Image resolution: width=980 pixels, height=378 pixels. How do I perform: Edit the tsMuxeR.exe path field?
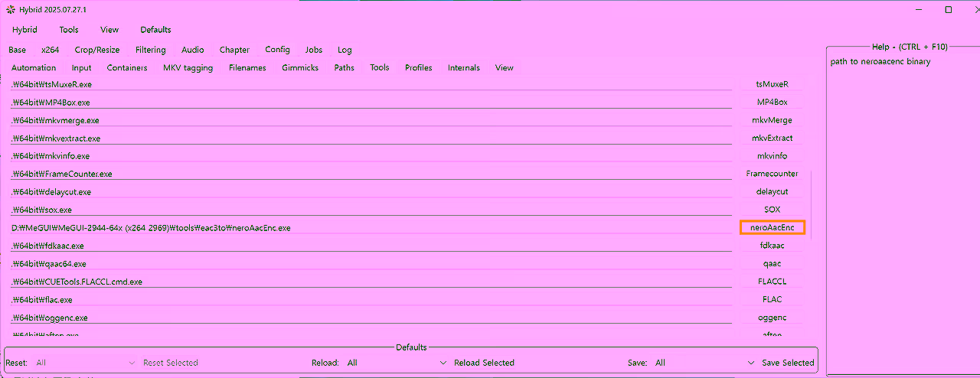[371, 84]
